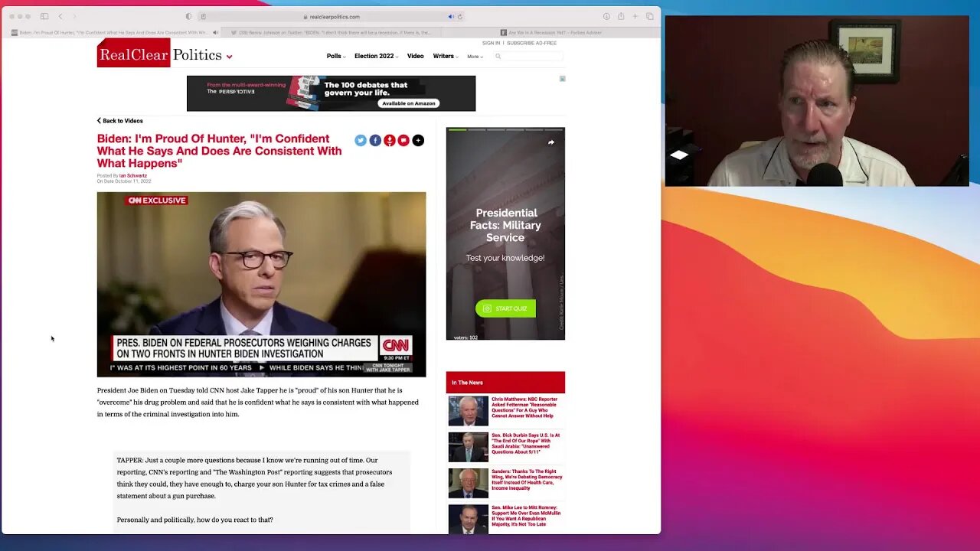The height and width of the screenshot is (551, 980).
Task: Expand more share options plus icon
Action: [418, 140]
